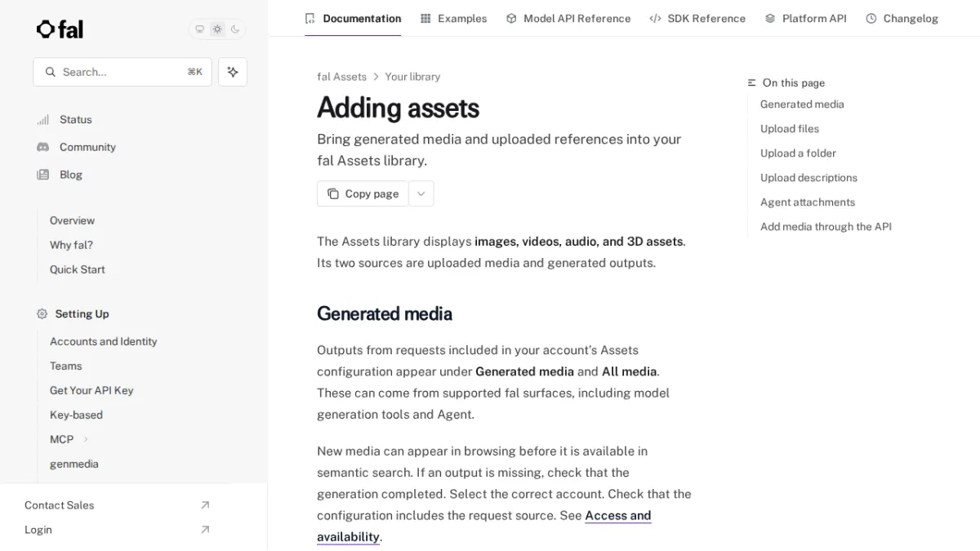The image size is (980, 551).
Task: Switch to SDK Reference tab
Action: click(x=697, y=18)
